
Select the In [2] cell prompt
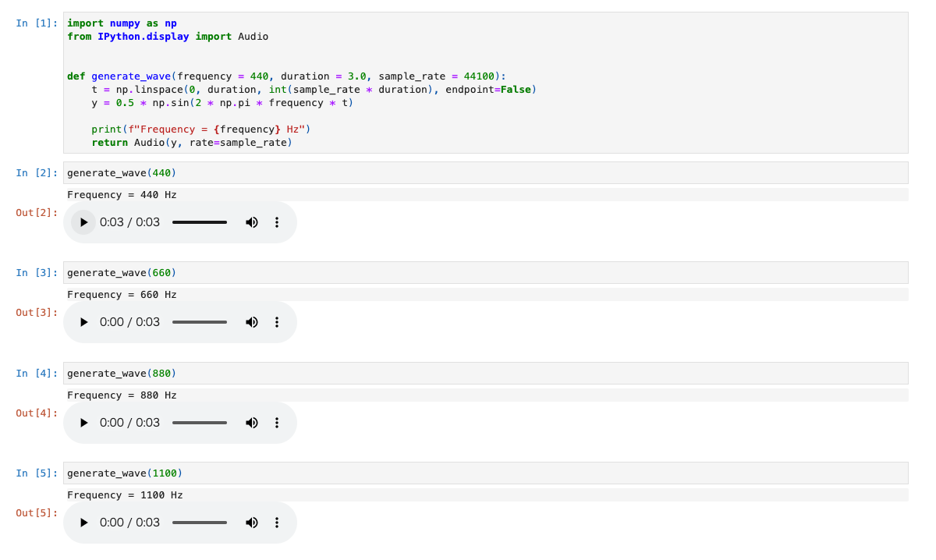[x=37, y=172]
